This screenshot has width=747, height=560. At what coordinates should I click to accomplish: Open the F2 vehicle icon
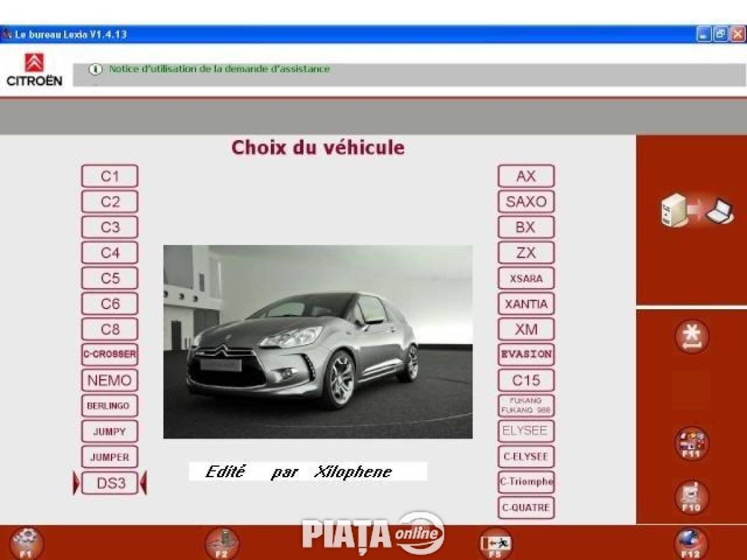tap(222, 543)
